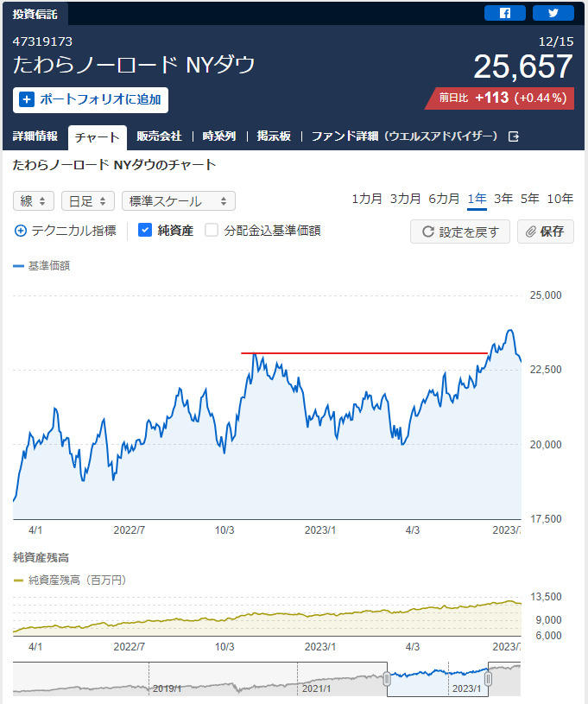Expand the 標準スケール dropdown
This screenshot has width=588, height=704.
tap(178, 200)
